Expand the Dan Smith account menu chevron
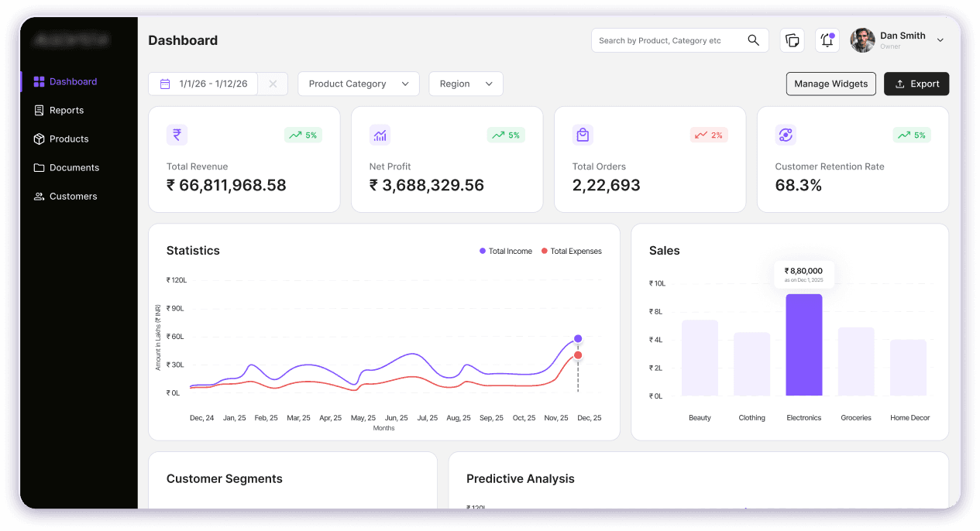The image size is (980, 531). [x=940, y=40]
